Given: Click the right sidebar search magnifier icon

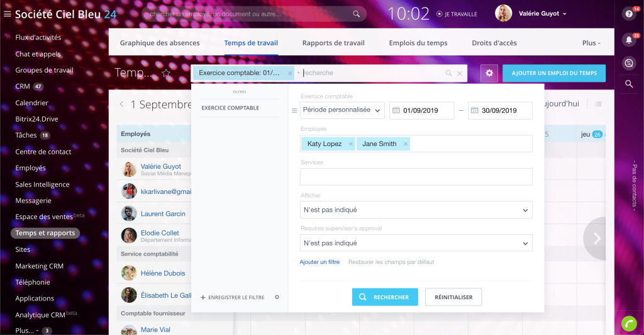Looking at the screenshot, I should (x=628, y=84).
